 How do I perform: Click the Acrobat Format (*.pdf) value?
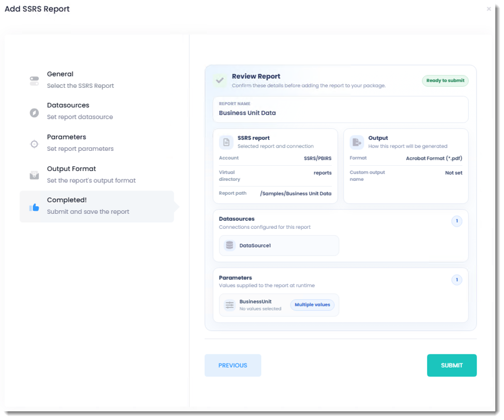pos(434,158)
